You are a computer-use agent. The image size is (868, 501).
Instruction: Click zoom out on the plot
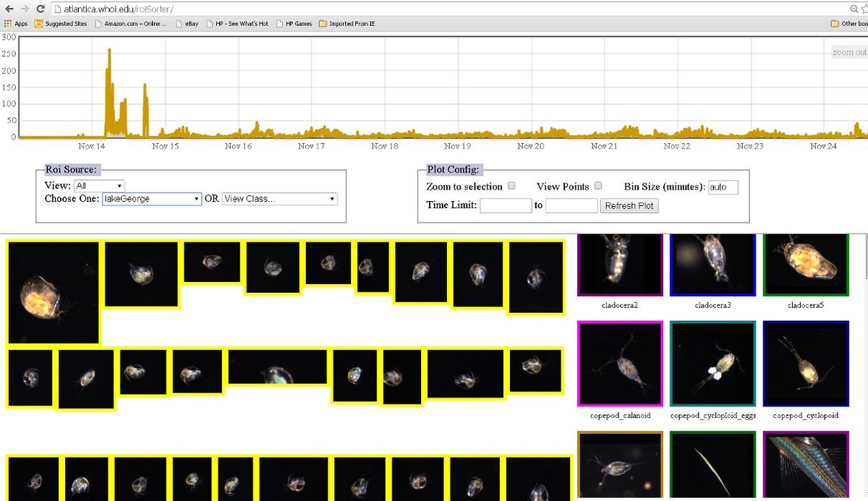click(x=849, y=52)
